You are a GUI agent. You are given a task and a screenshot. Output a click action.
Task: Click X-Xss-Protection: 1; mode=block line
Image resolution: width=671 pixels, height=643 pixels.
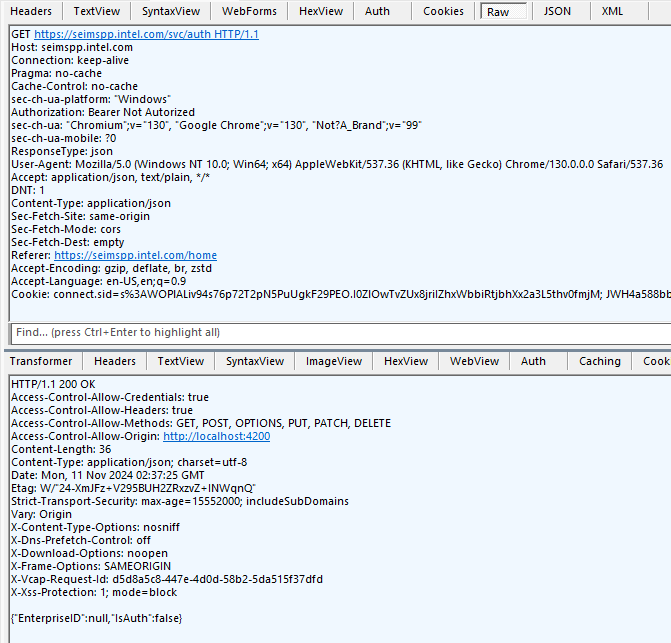94,593
